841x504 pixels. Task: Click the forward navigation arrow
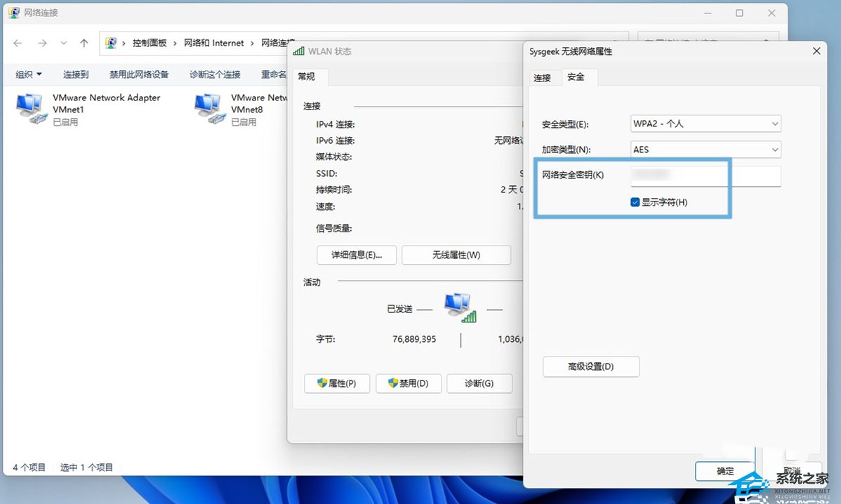pos(41,43)
